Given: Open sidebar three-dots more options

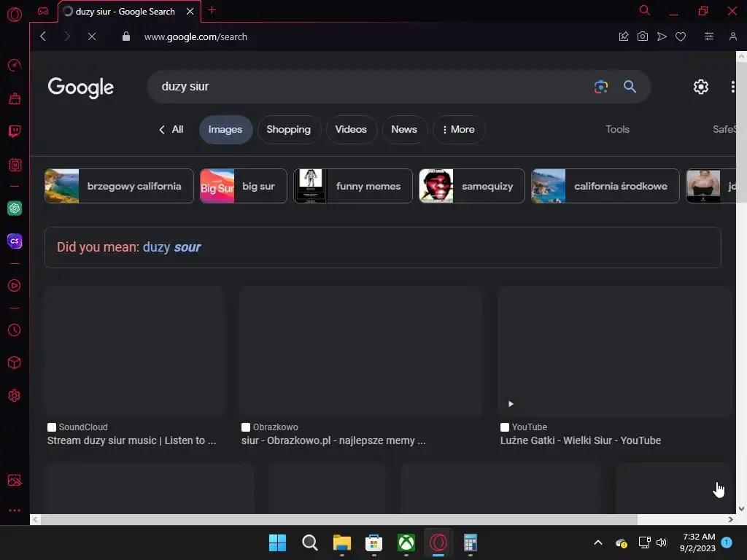Looking at the screenshot, I should (x=15, y=510).
